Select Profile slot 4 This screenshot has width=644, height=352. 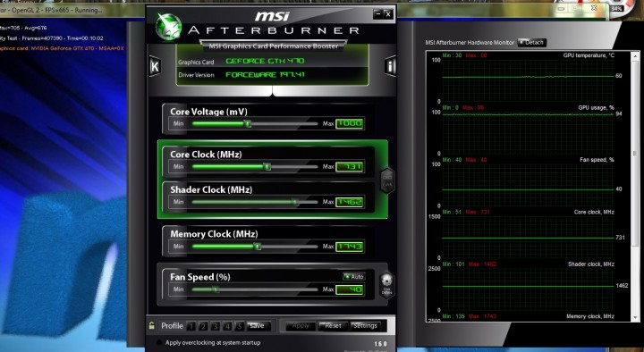coord(227,326)
